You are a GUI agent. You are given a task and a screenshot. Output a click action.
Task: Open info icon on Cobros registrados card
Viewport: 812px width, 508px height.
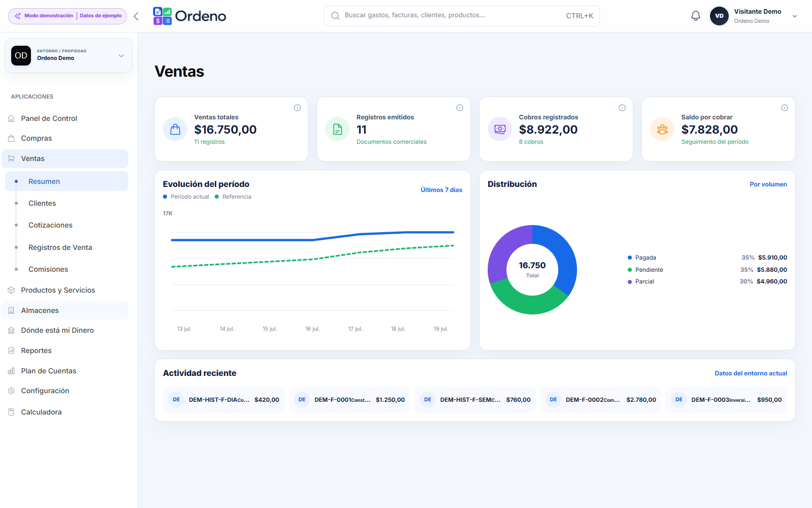tap(622, 108)
